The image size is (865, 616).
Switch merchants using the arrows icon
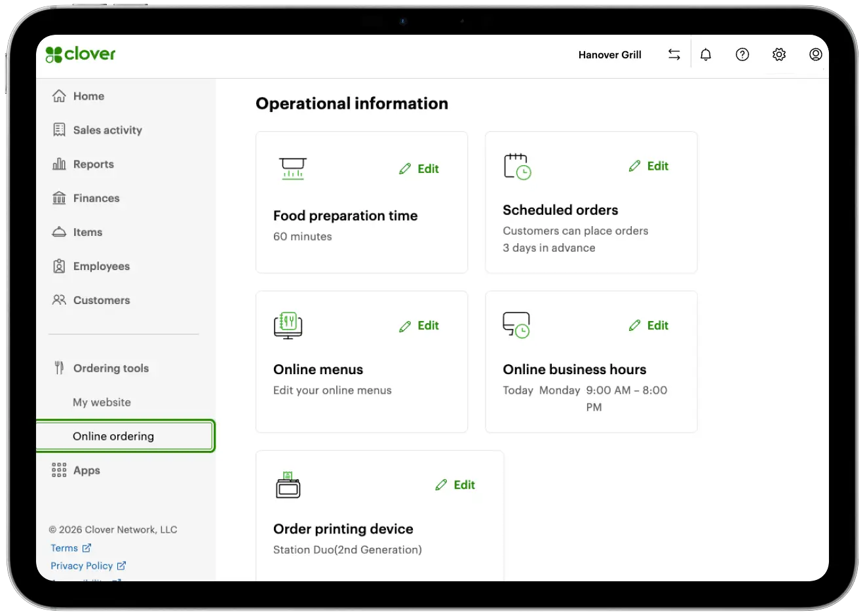[x=674, y=54]
